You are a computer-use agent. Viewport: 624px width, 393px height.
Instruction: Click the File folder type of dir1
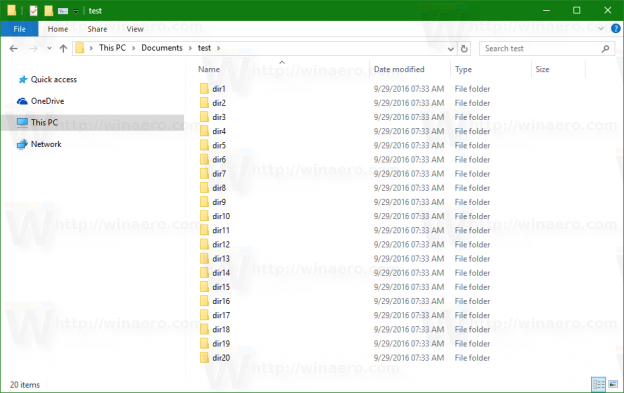point(472,89)
